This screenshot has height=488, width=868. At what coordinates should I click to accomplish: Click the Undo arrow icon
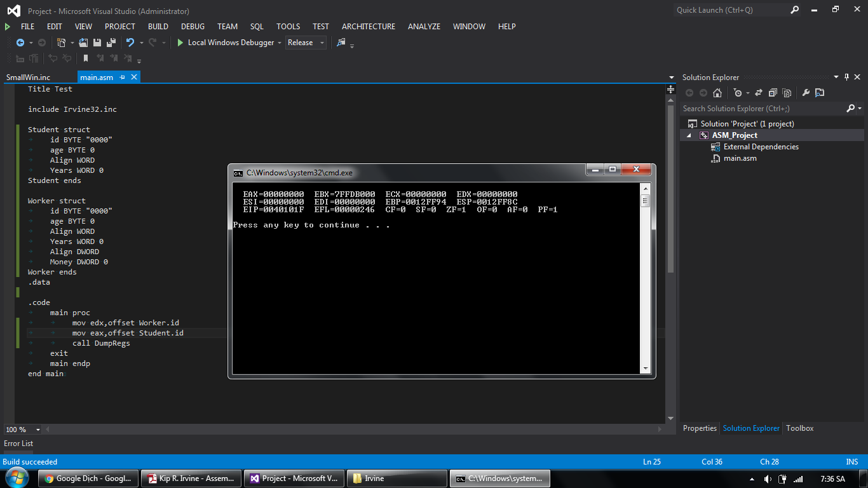(x=130, y=43)
